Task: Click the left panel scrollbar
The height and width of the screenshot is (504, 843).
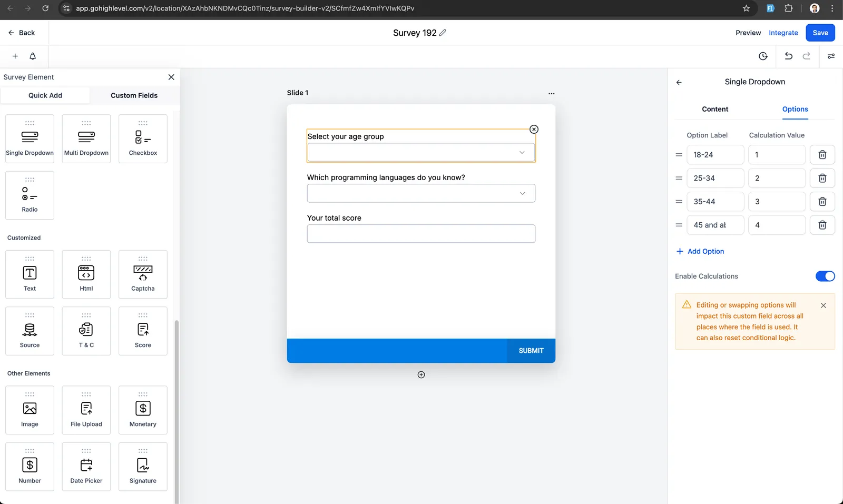Action: (x=176, y=411)
